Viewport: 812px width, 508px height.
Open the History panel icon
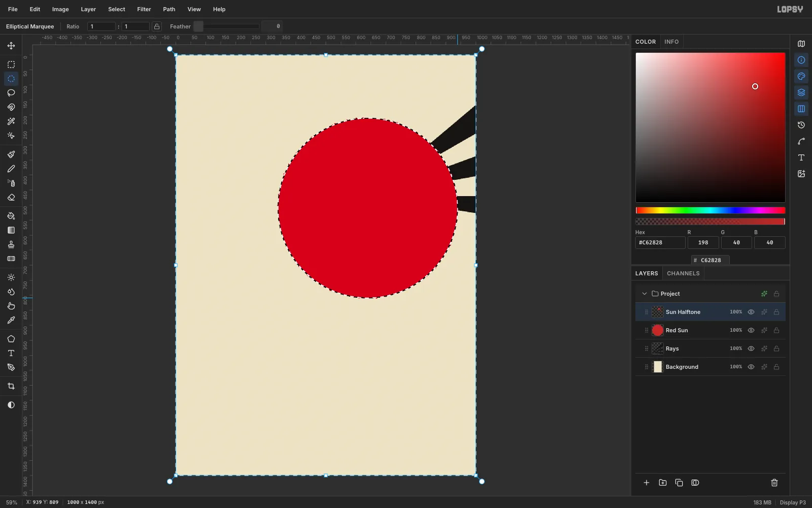(801, 125)
